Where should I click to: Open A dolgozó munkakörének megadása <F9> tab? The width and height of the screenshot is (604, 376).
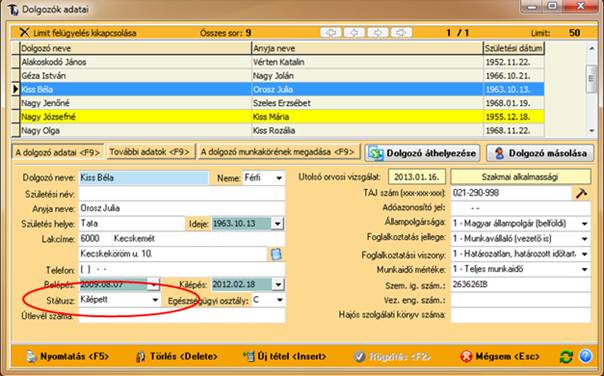tap(279, 152)
